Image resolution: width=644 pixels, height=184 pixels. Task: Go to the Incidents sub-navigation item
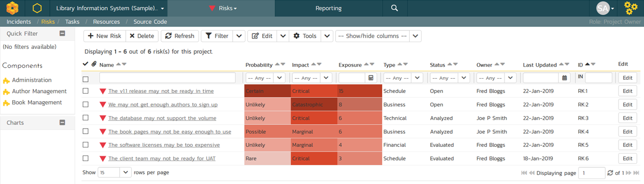coord(19,22)
